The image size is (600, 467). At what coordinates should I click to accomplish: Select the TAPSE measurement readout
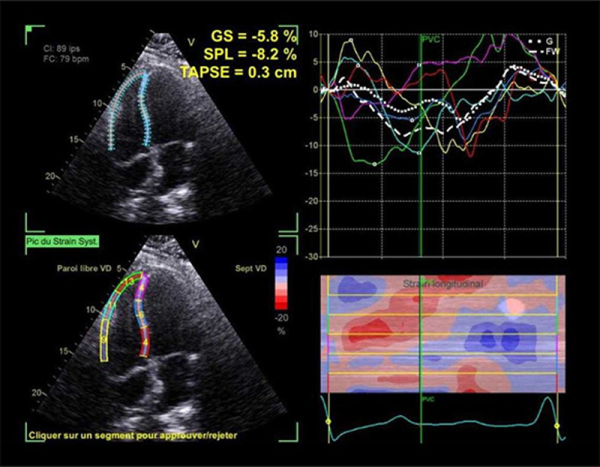239,71
